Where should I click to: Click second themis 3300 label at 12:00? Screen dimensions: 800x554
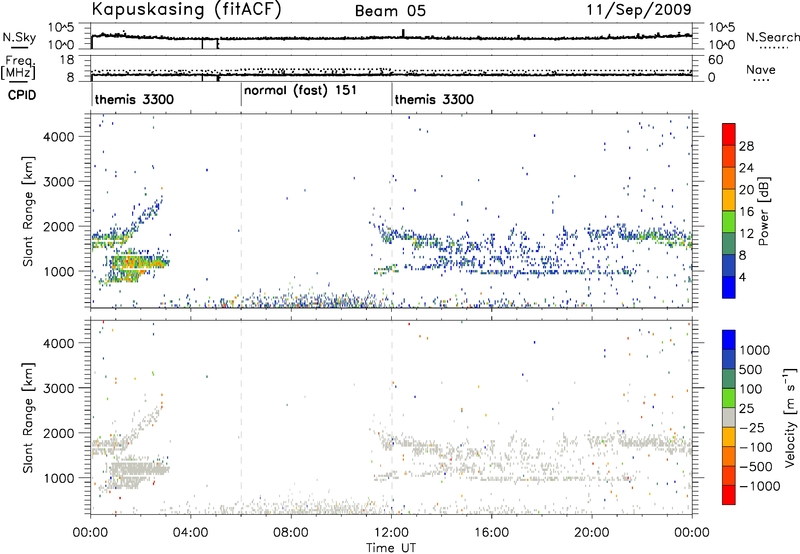(x=434, y=99)
